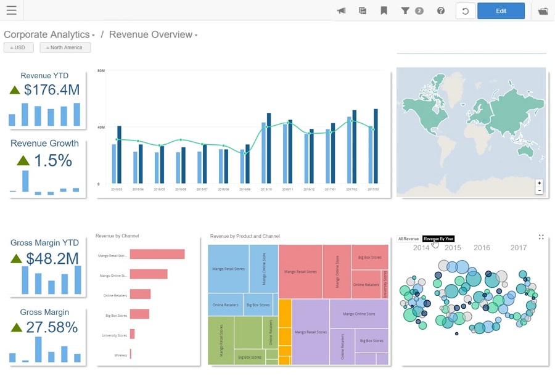
Task: Click the Revenue Growth 1.5% value
Action: [x=53, y=161]
